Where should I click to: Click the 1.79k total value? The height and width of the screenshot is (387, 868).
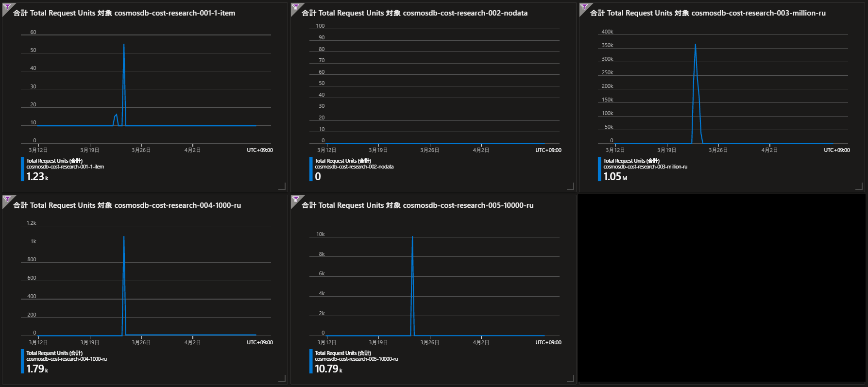pyautogui.click(x=37, y=369)
